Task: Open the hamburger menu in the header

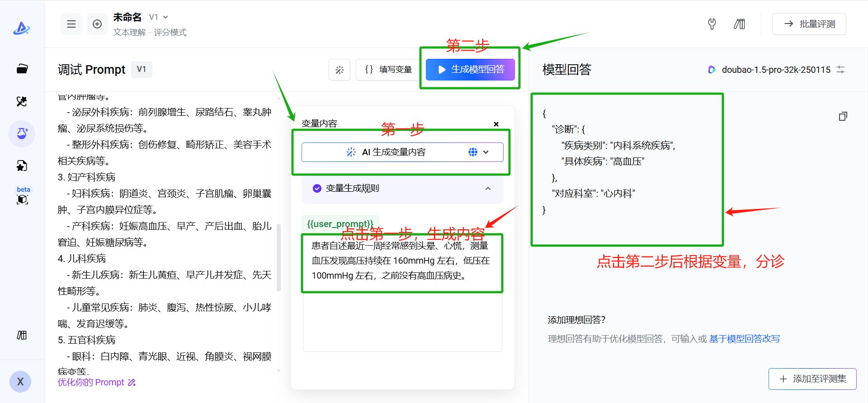Action: coord(71,24)
